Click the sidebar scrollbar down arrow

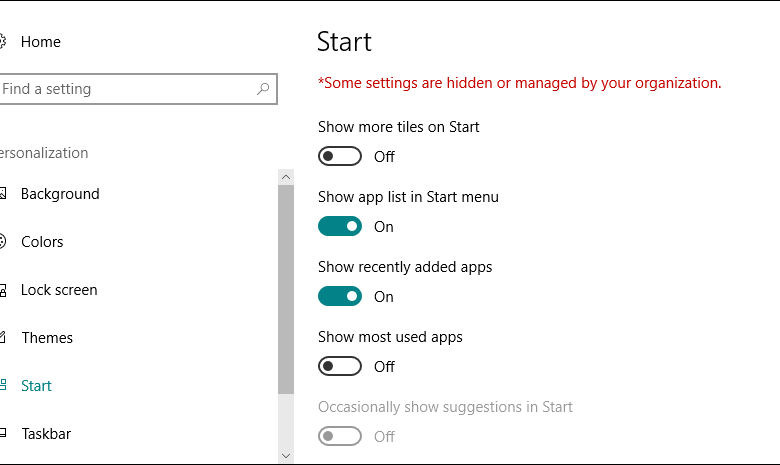click(286, 455)
